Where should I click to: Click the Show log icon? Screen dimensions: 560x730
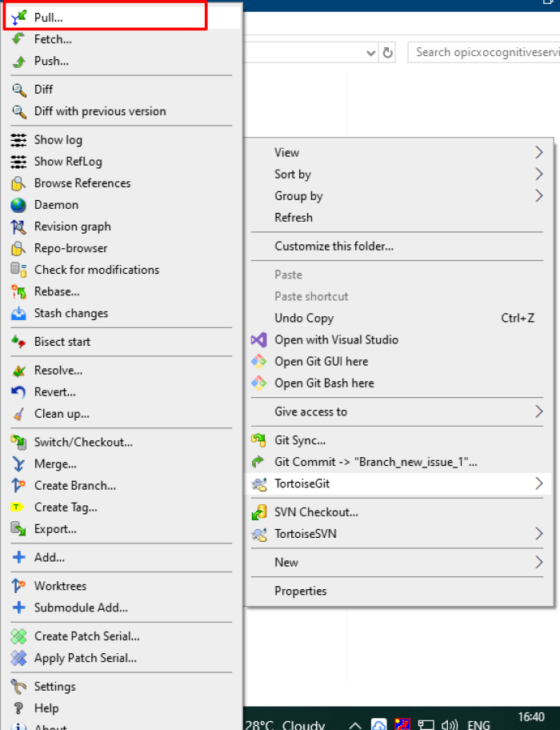point(18,139)
